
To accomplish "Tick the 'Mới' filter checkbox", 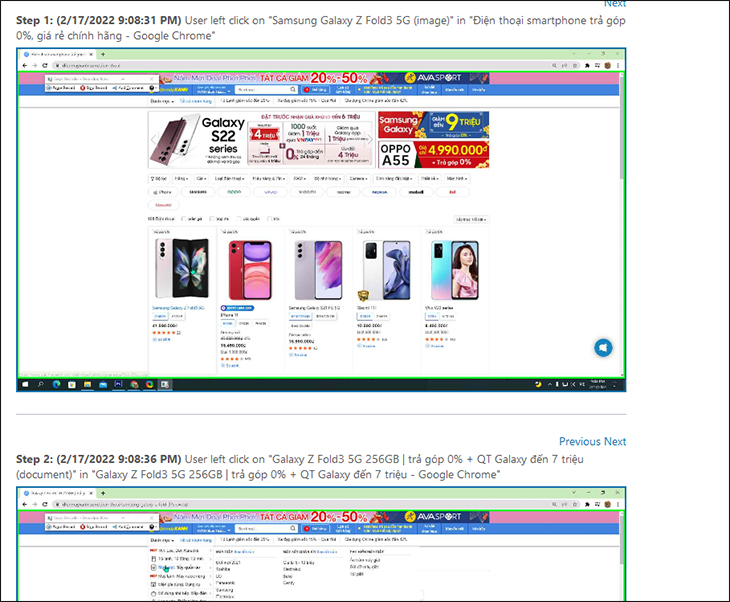I will pos(269,219).
